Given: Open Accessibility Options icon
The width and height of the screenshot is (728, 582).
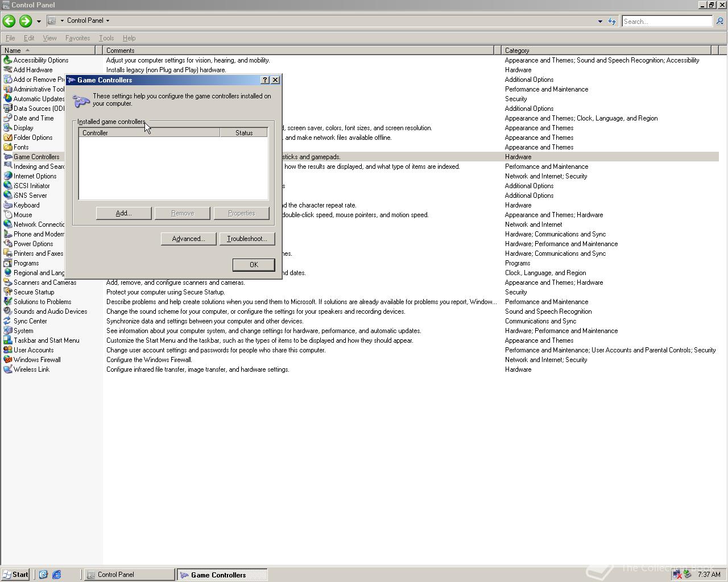Looking at the screenshot, I should click(7, 60).
